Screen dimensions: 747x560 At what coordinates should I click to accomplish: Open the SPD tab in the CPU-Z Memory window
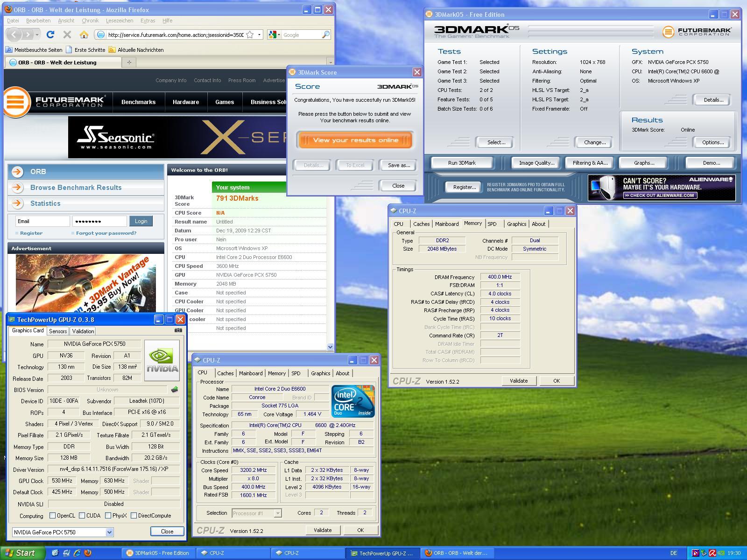pos(492,224)
